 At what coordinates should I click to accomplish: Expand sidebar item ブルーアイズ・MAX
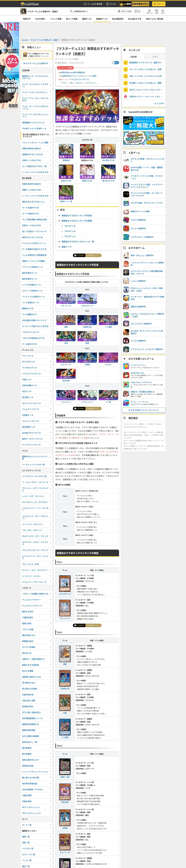click(x=37, y=564)
